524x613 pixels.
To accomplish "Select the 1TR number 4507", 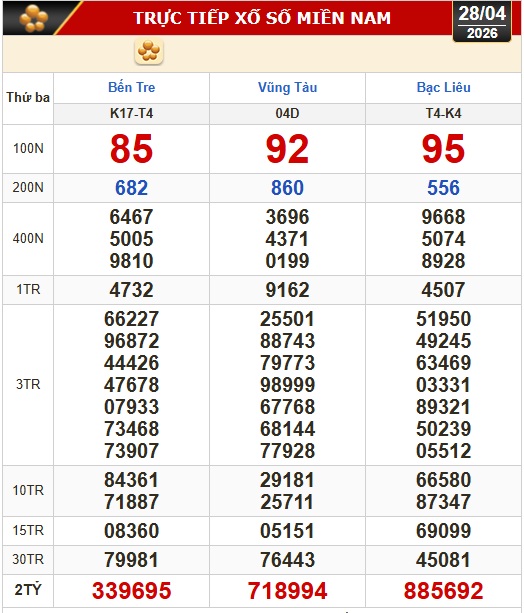I will pyautogui.click(x=443, y=290).
